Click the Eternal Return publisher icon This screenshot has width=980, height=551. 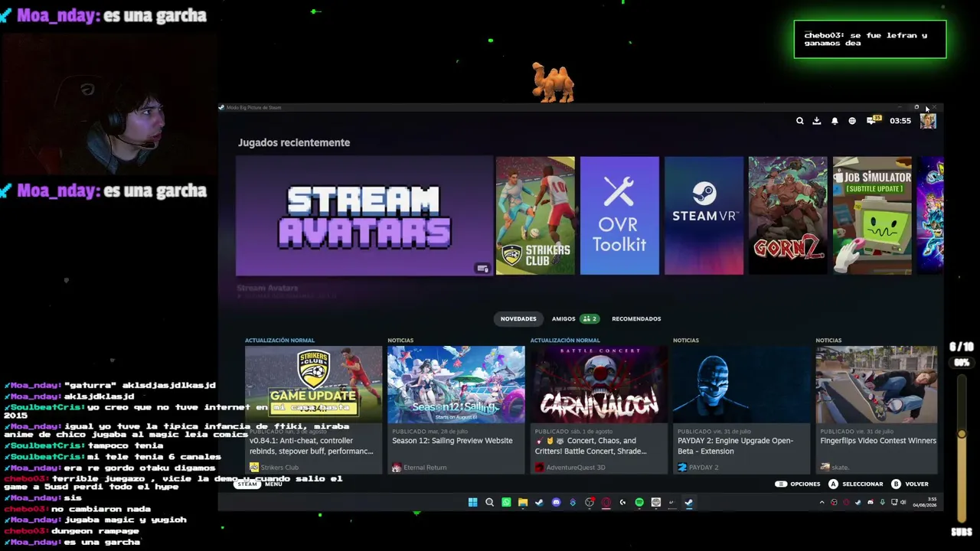[x=397, y=467]
